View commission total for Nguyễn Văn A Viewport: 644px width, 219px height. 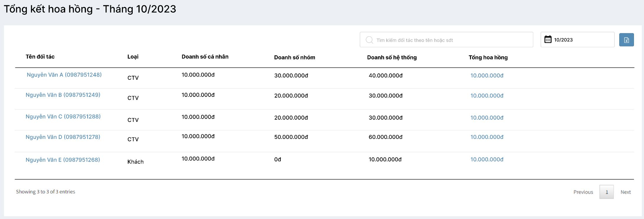487,76
